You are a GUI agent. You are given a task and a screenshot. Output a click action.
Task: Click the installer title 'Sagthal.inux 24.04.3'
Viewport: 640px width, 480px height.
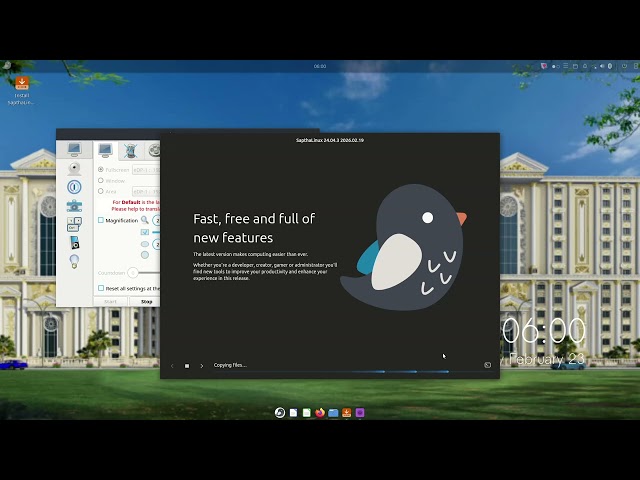coord(330,140)
